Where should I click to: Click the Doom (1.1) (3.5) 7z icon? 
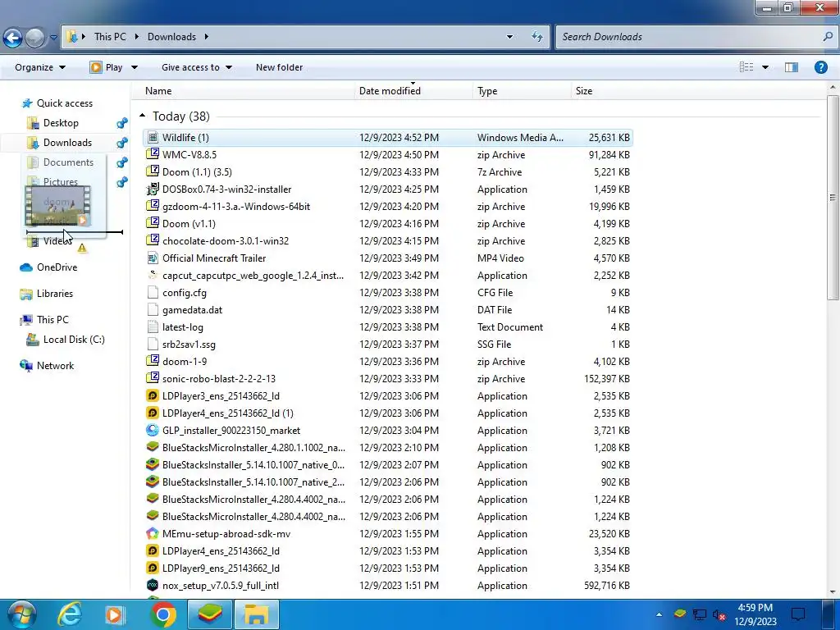(x=153, y=171)
